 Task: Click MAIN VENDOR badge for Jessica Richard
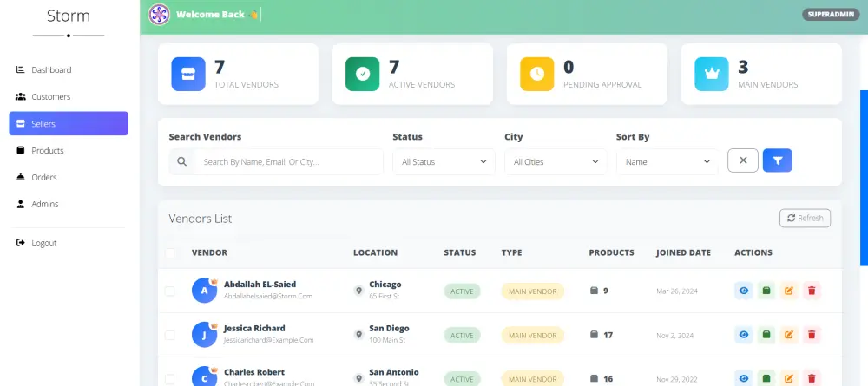pos(533,335)
